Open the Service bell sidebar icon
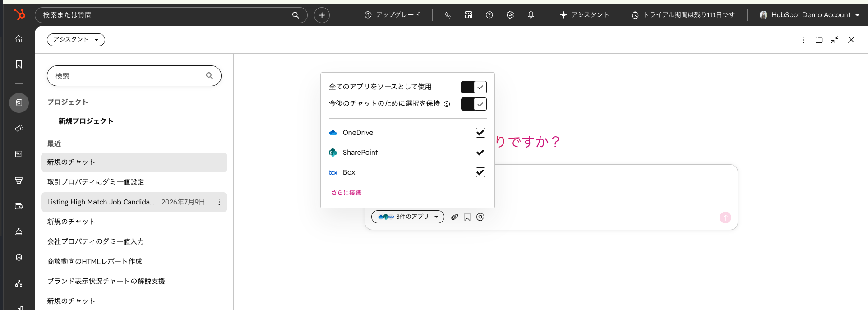 pos(19,232)
